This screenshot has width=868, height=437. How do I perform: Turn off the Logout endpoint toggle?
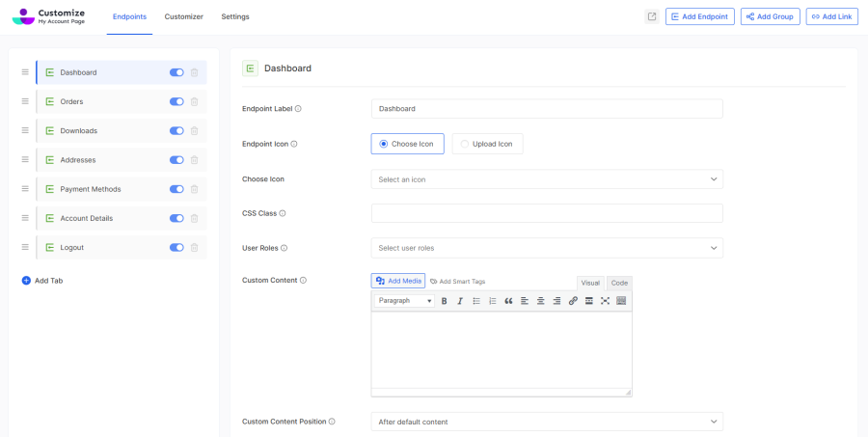pos(176,248)
